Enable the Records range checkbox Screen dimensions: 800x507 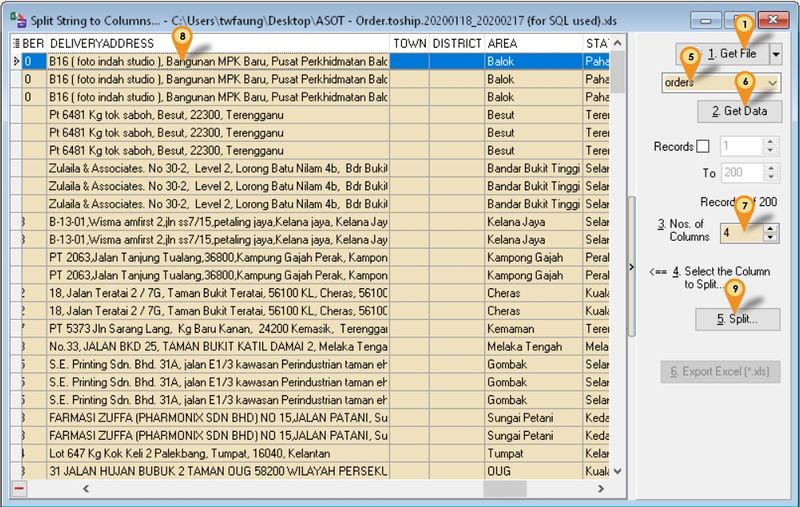(x=703, y=146)
